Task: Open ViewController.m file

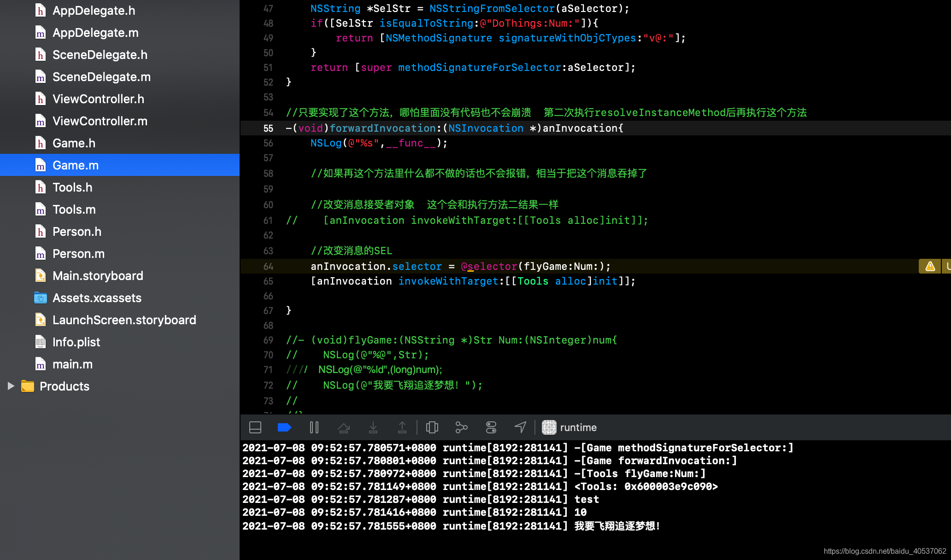Action: 100,121
